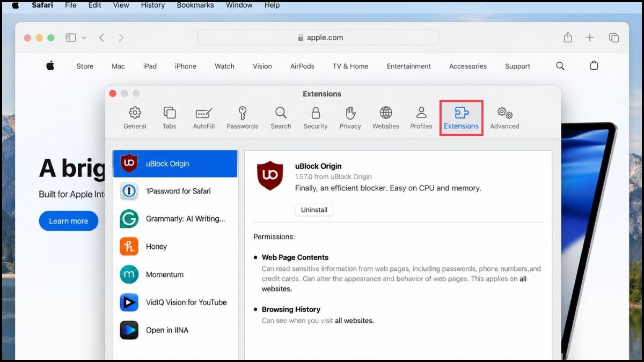Open the Apple menu in menu bar

(15, 5)
